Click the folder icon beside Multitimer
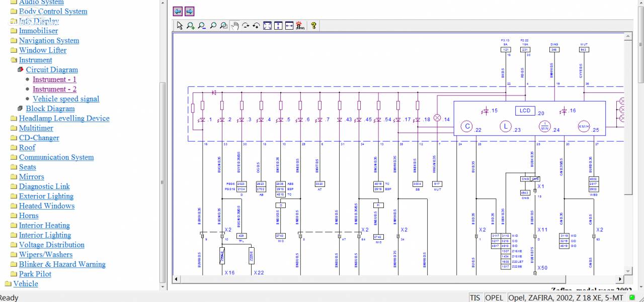644x302 pixels. pyautogui.click(x=14, y=128)
